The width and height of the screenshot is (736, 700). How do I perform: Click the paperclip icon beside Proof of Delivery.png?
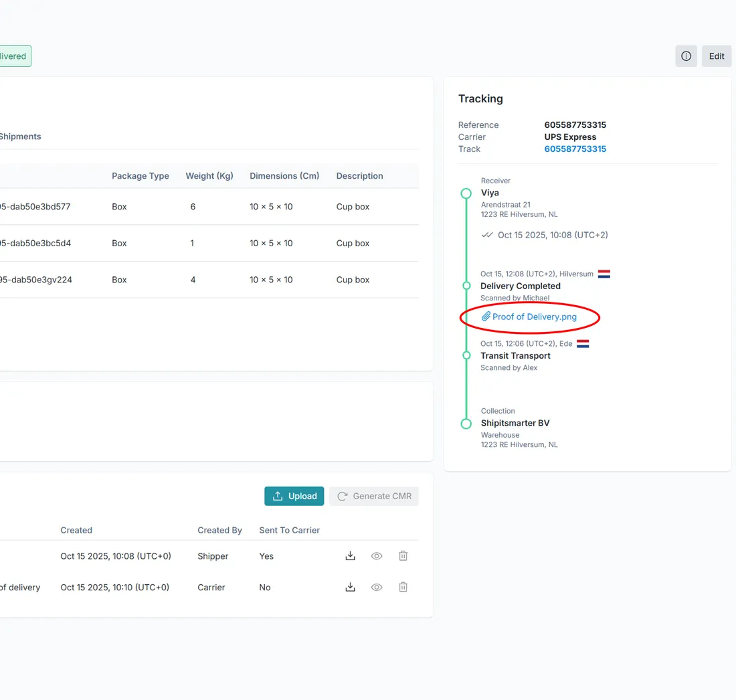tap(486, 317)
